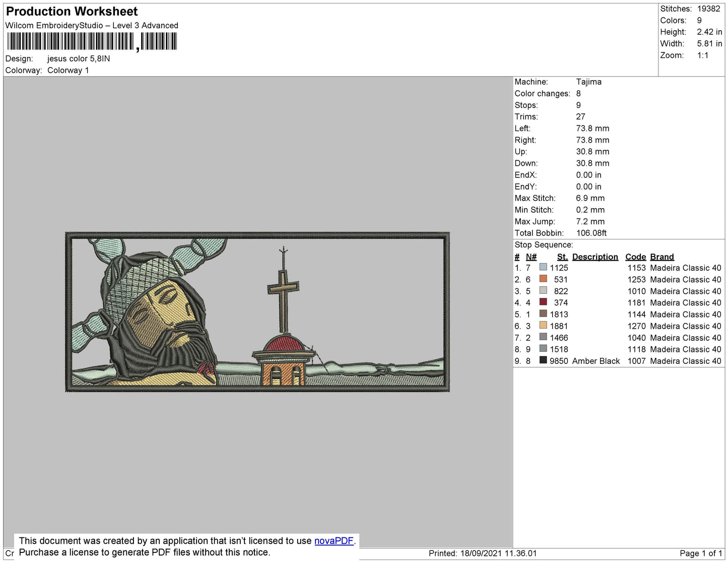
Task: Click the Width value '5.81 in'
Action: click(709, 44)
